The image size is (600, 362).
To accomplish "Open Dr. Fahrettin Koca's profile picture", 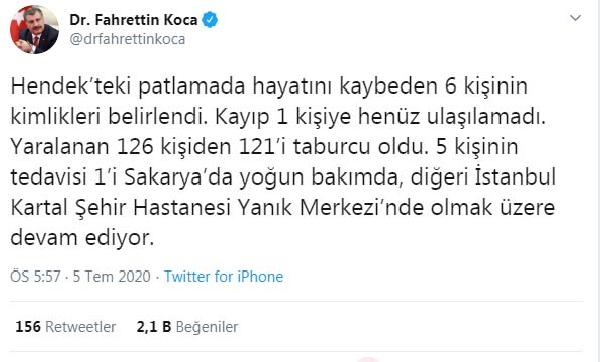I will (34, 29).
